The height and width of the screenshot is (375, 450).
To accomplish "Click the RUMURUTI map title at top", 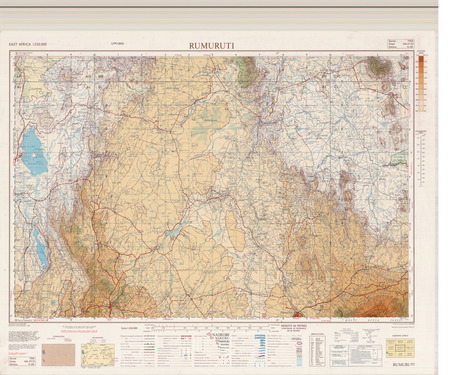I will pyautogui.click(x=211, y=46).
